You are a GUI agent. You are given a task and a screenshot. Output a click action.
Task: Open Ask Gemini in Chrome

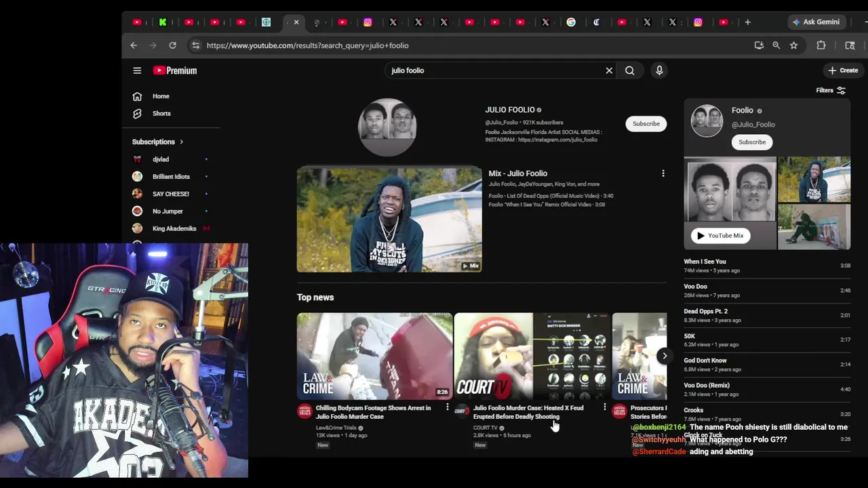pyautogui.click(x=816, y=22)
